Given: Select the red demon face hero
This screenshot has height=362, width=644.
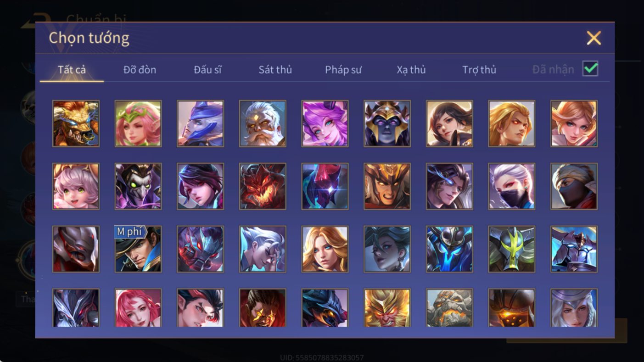Looking at the screenshot, I should (x=263, y=187).
